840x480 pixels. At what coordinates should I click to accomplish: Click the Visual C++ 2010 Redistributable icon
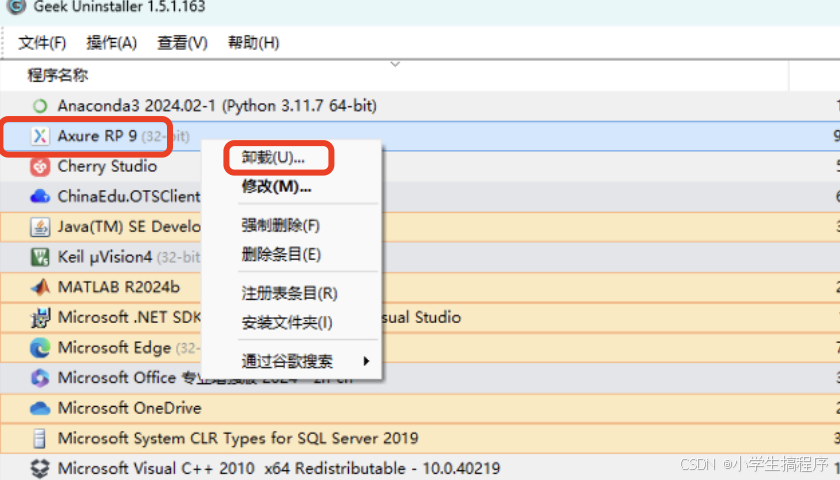click(x=40, y=469)
